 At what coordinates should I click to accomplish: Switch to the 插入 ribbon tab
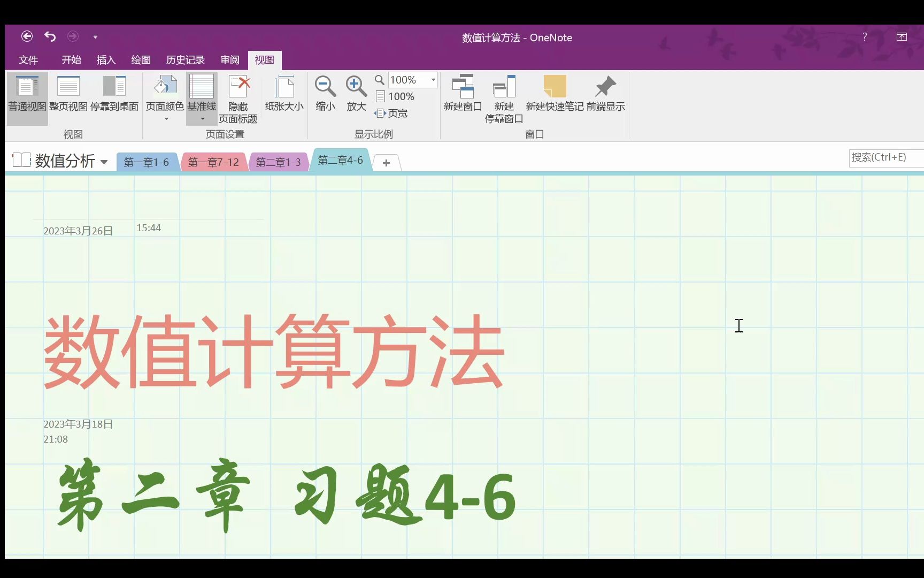point(106,60)
